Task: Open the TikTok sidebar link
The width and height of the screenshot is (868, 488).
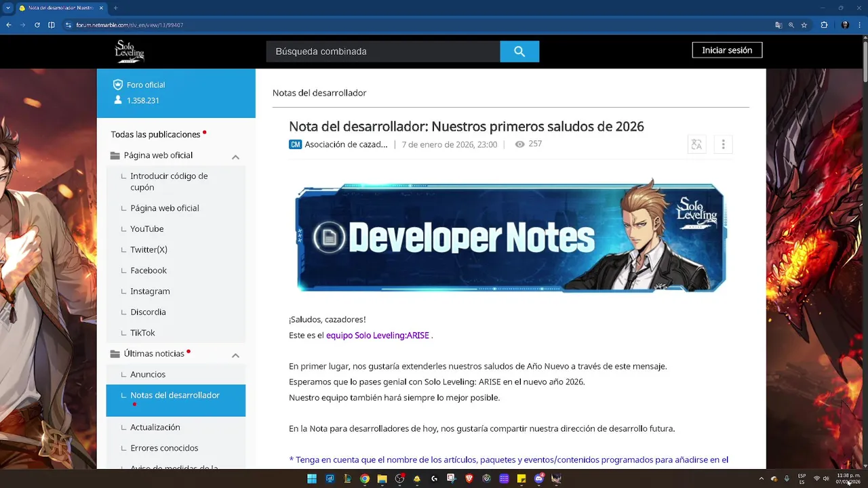Action: (x=142, y=333)
